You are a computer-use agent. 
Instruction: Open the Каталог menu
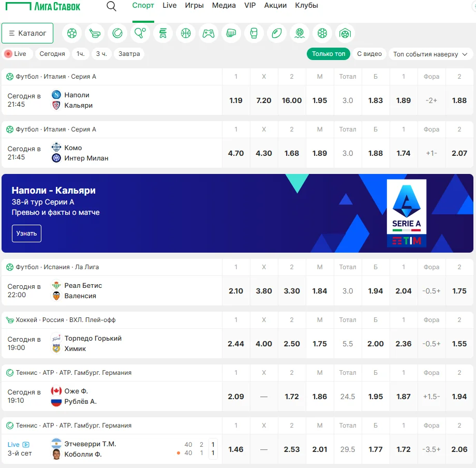click(27, 33)
